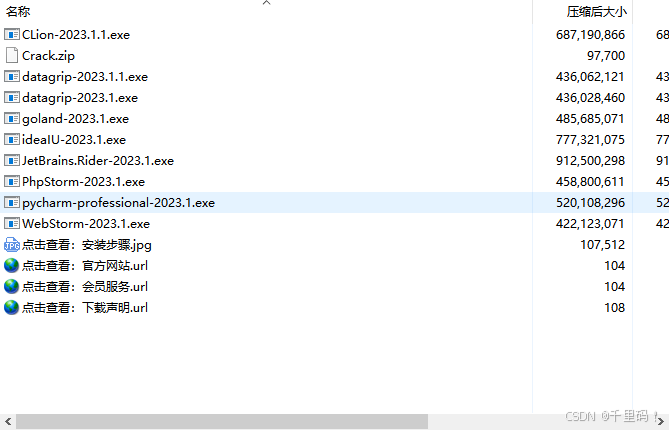Click the WebStorm-2023.1.exe file icon

coord(12,223)
